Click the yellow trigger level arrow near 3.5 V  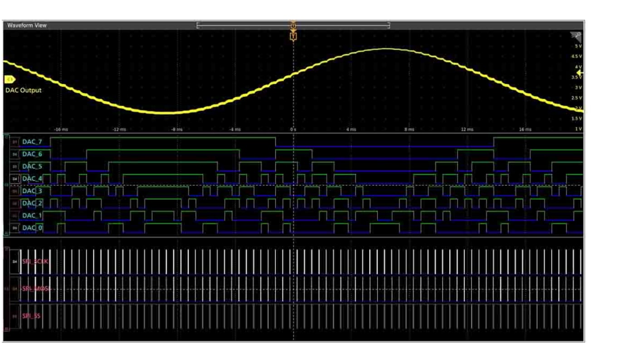[x=578, y=73]
